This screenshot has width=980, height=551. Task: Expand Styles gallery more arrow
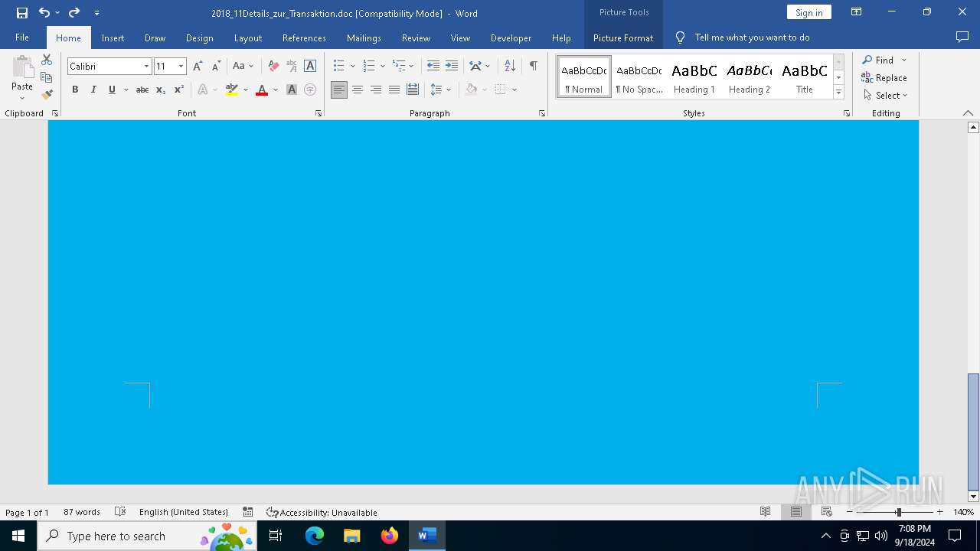click(x=838, y=92)
